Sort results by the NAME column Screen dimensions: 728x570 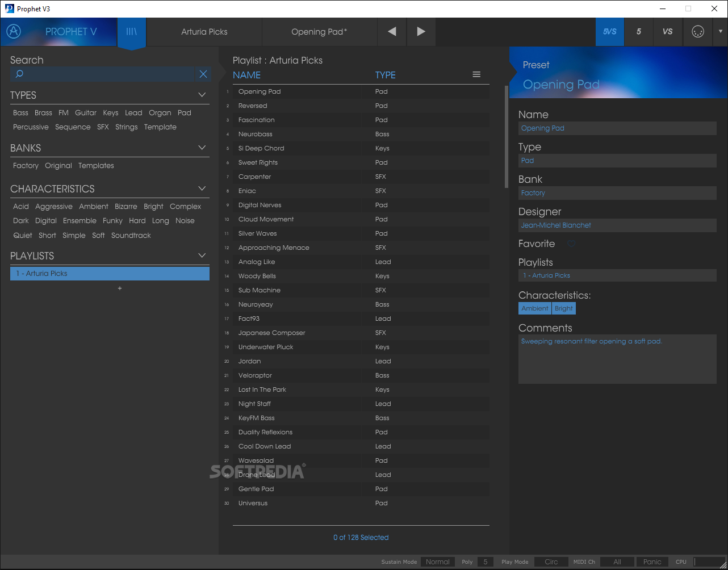246,75
